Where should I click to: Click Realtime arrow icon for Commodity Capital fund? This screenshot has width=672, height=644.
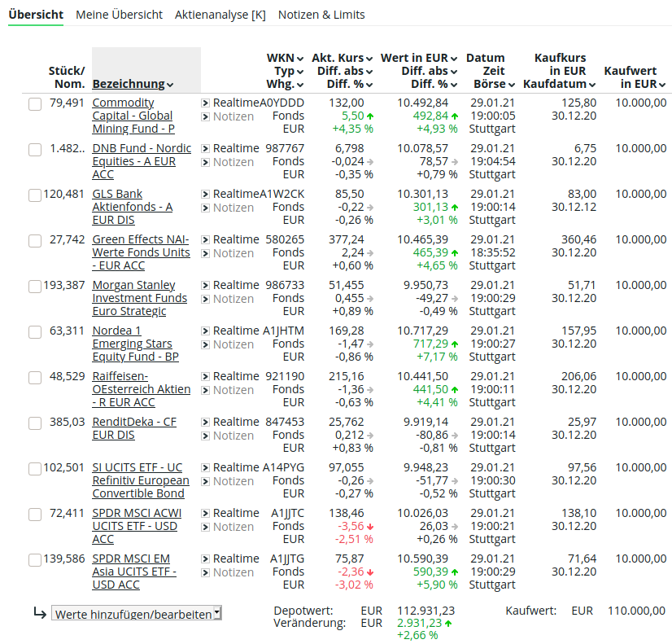click(205, 103)
